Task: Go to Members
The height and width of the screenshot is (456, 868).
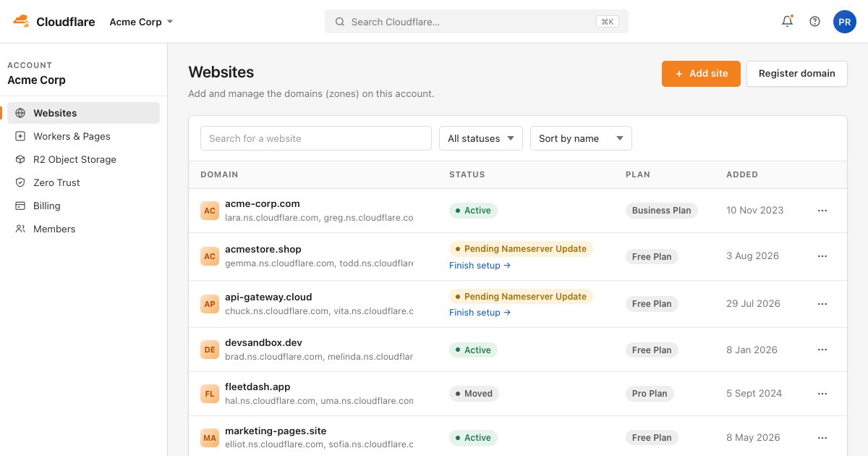Action: click(84, 229)
